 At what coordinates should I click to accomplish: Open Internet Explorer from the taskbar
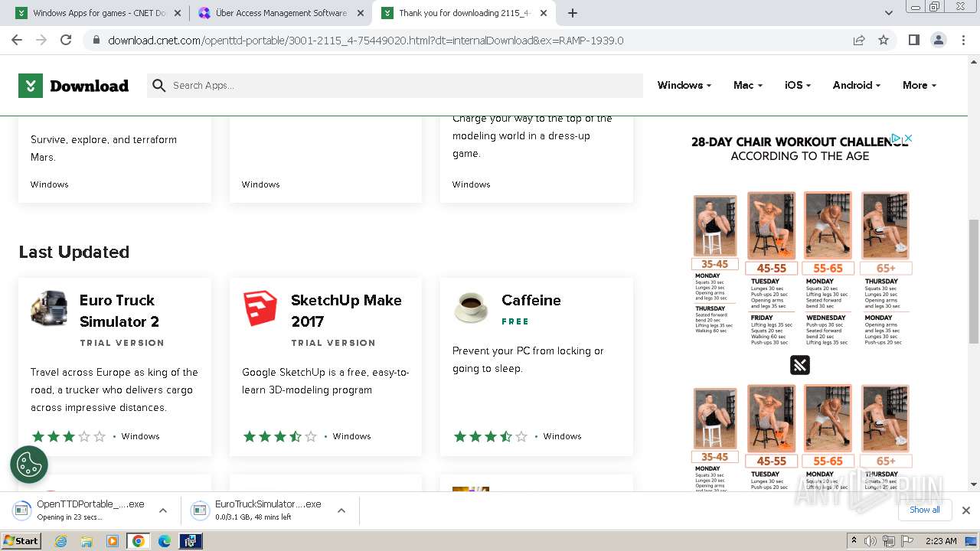pos(61,541)
